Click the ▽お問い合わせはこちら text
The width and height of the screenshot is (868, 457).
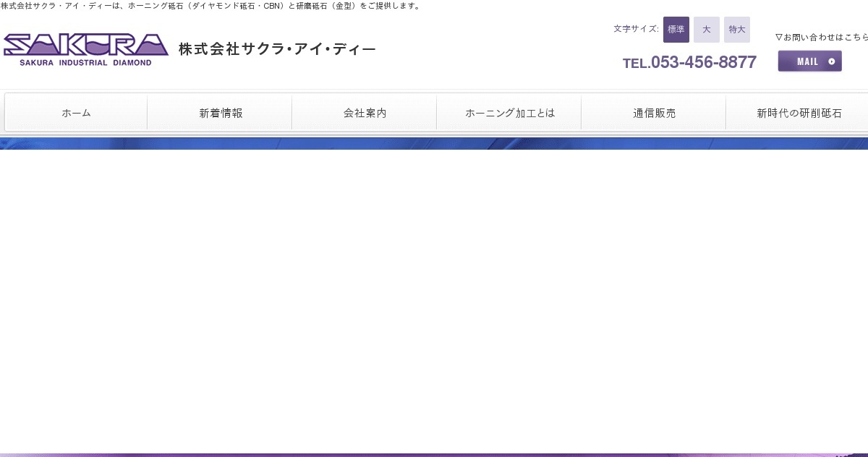[821, 37]
